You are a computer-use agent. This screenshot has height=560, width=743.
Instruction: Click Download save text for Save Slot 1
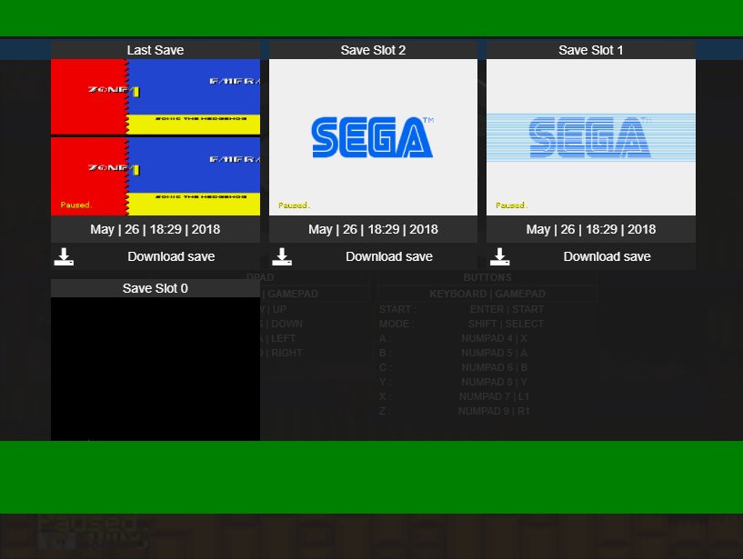click(x=607, y=256)
